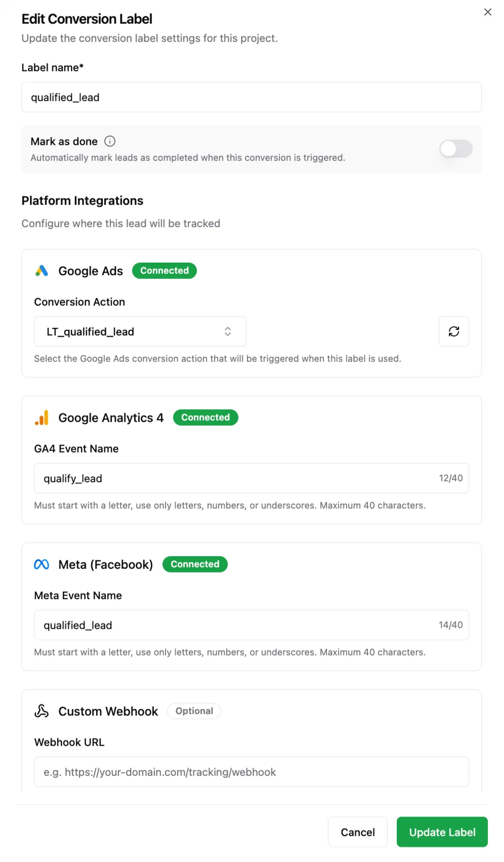Click the Google Analytics 4 Connected badge
This screenshot has width=504, height=862.
coord(205,418)
